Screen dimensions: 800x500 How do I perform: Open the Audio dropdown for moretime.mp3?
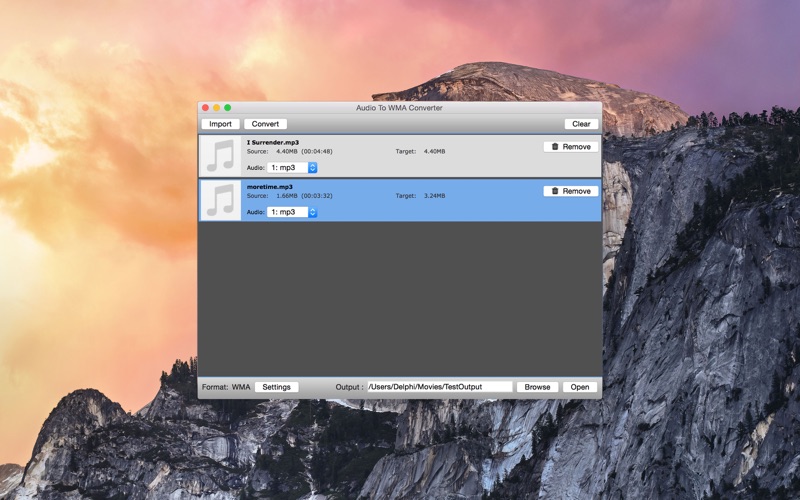292,212
